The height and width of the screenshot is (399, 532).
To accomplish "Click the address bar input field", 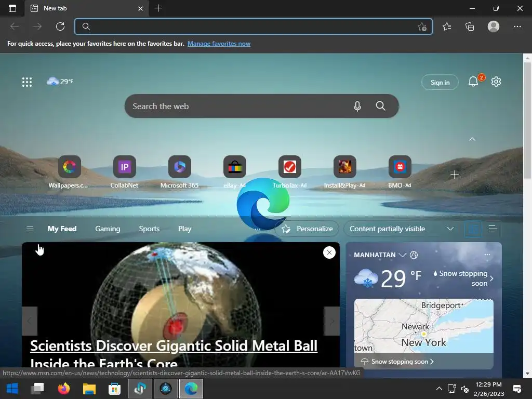I will (254, 26).
